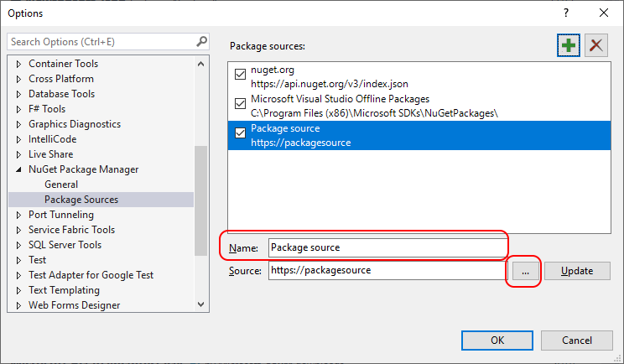Click the question mark help button
The image size is (624, 364).
(x=566, y=13)
